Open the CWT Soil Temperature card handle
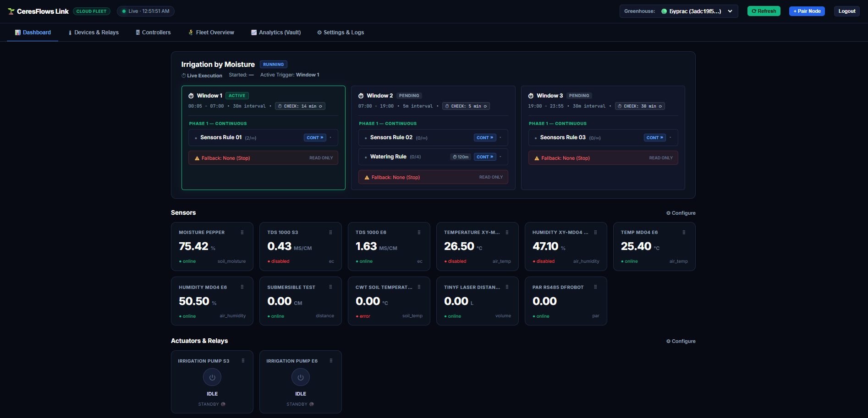Image resolution: width=868 pixels, height=418 pixels. coord(419,287)
